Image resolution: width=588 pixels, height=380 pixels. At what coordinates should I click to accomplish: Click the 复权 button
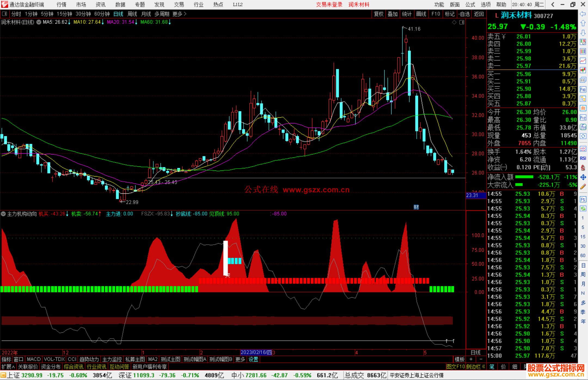[379, 14]
